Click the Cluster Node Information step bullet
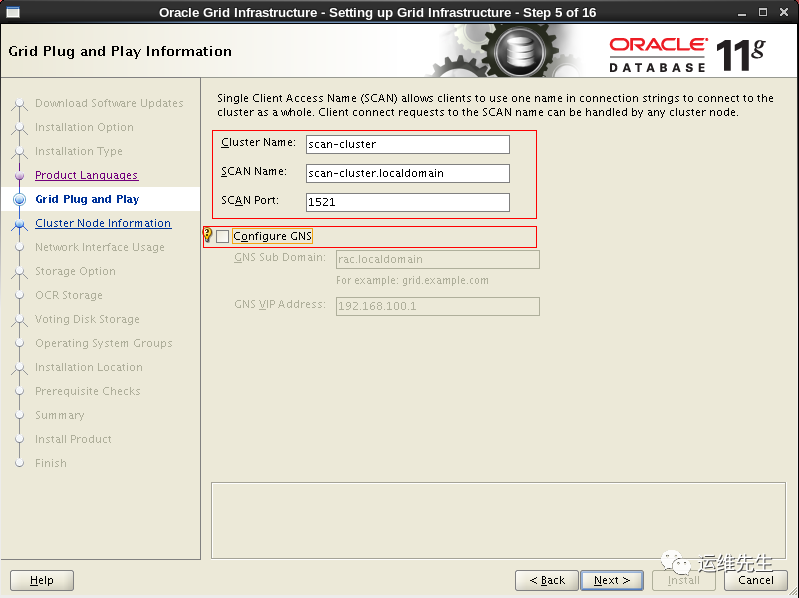 (x=19, y=224)
